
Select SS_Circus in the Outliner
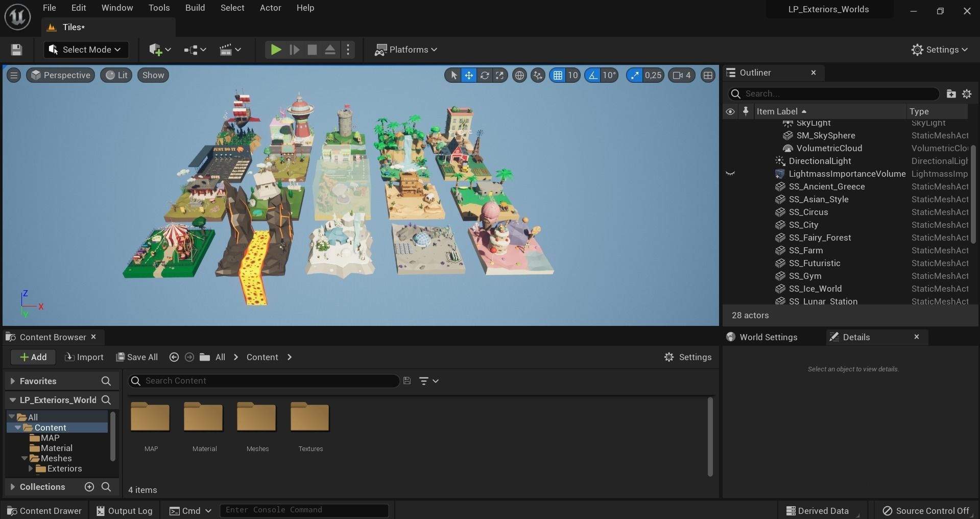pos(808,212)
